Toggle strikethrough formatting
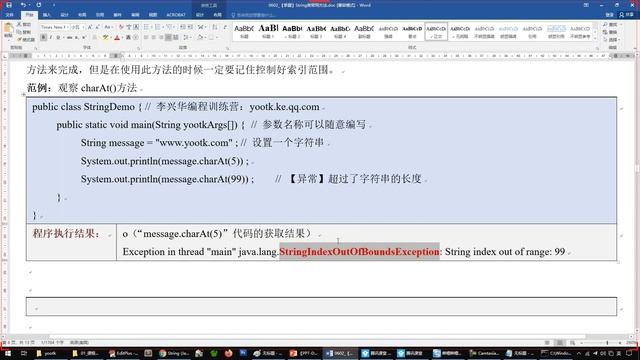The image size is (640, 360). click(x=69, y=38)
